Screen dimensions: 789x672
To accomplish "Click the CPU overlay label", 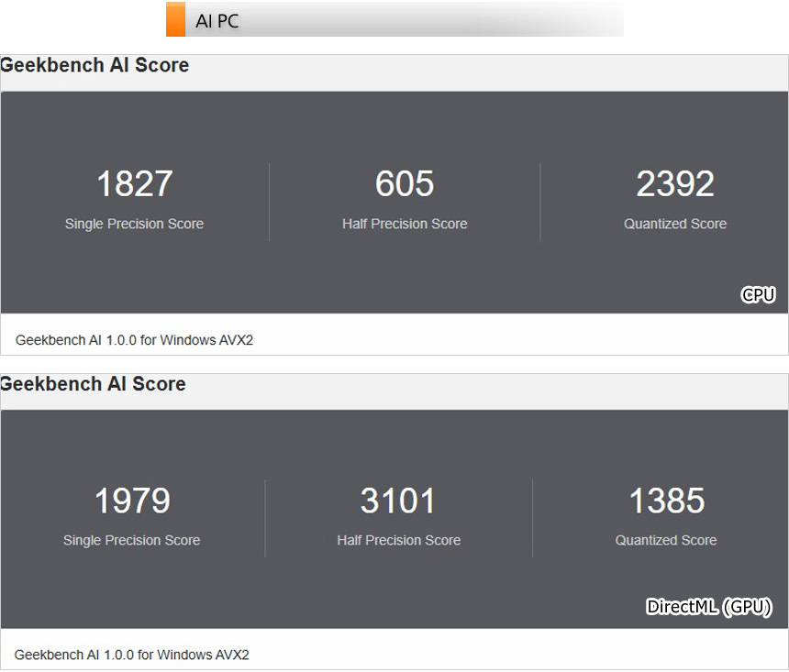I will tap(758, 294).
